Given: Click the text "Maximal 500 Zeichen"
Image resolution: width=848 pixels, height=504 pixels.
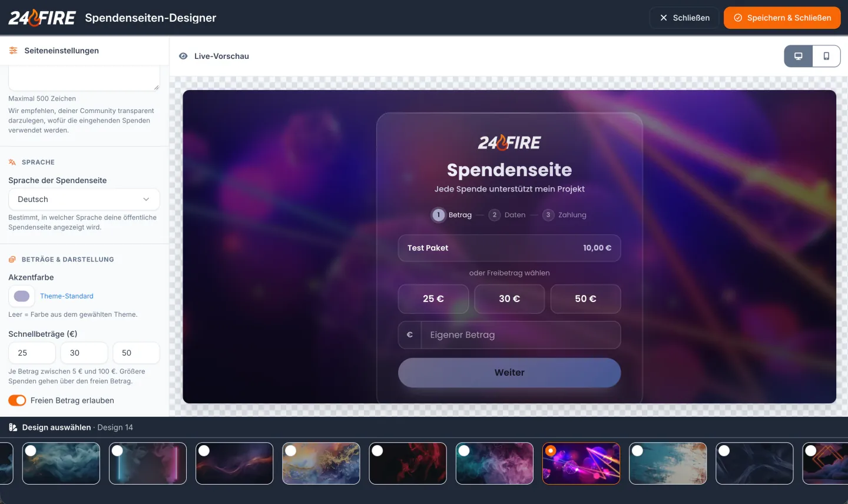Looking at the screenshot, I should 42,98.
